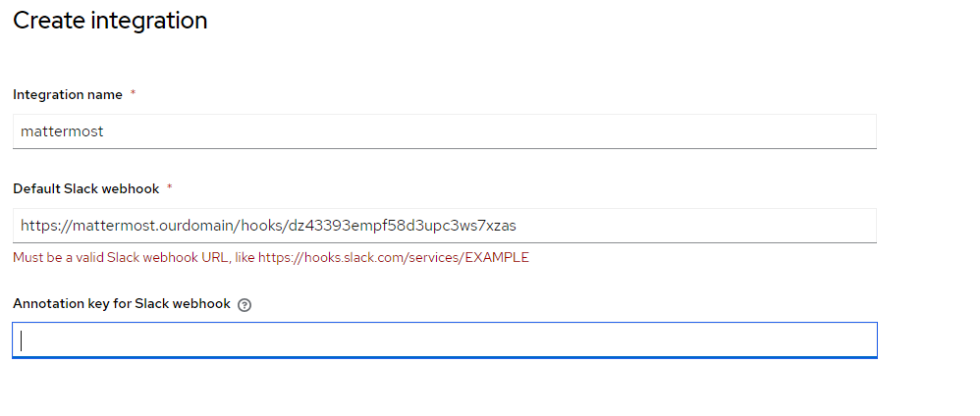Click the word "EXAMPLE" in the error hint
Screen dimensions: 980x416
pyautogui.click(x=496, y=258)
